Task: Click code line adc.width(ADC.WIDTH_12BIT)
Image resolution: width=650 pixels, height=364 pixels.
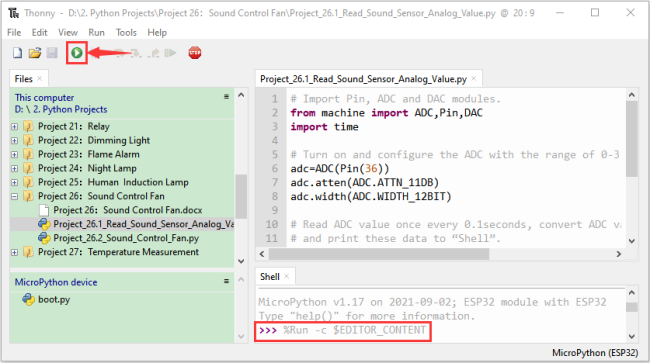Action: coord(371,196)
